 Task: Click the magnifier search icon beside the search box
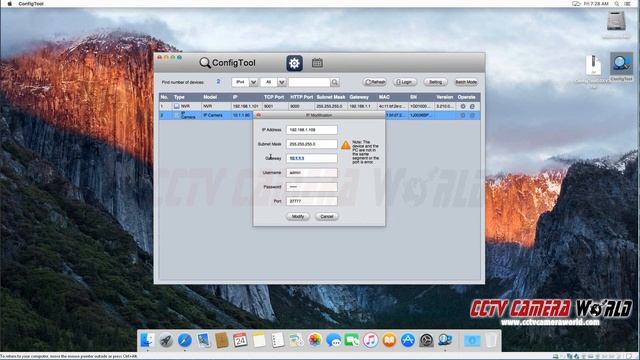tap(335, 82)
